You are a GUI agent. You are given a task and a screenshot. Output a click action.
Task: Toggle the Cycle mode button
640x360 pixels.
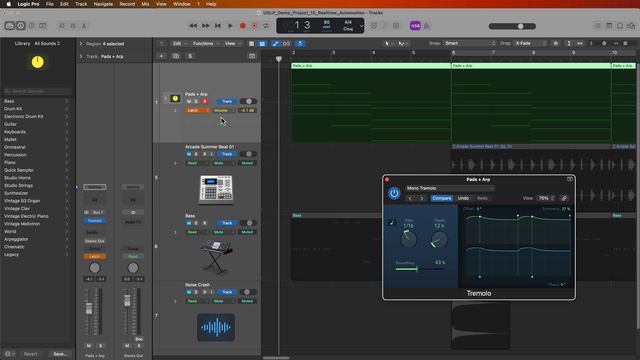266,26
